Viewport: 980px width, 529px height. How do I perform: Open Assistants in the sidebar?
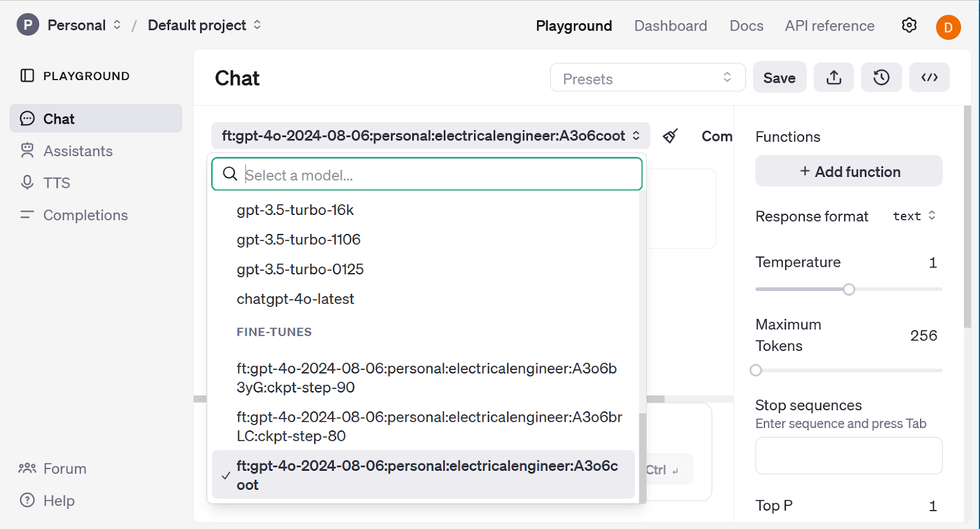78,151
